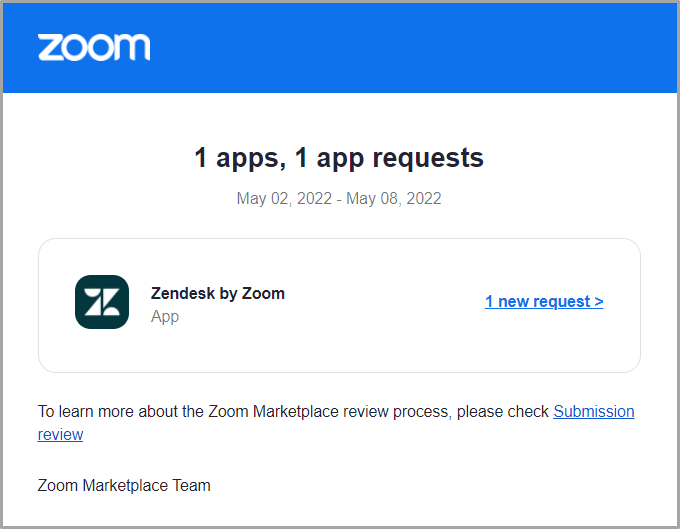Screen dimensions: 680x529
Task: Click the Zoom Marketplace Team signature
Action: 124,486
